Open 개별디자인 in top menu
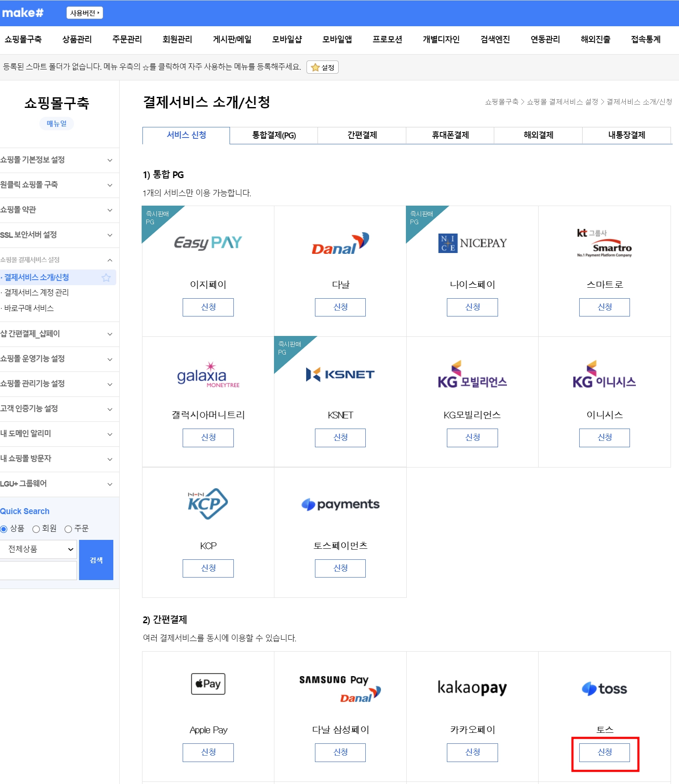 (441, 39)
